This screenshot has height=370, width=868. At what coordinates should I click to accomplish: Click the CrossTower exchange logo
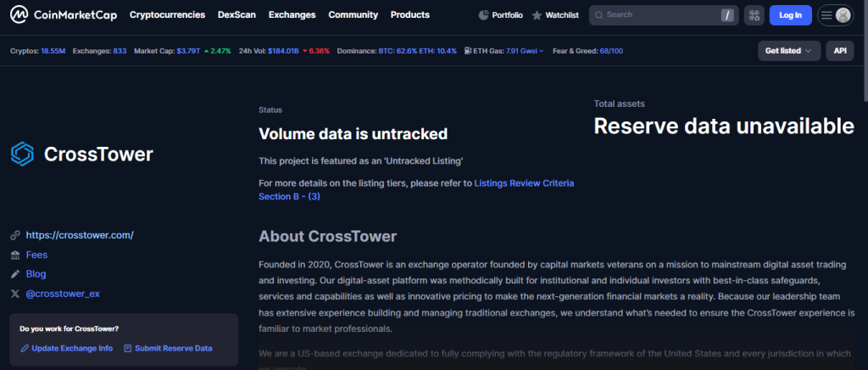click(x=21, y=154)
